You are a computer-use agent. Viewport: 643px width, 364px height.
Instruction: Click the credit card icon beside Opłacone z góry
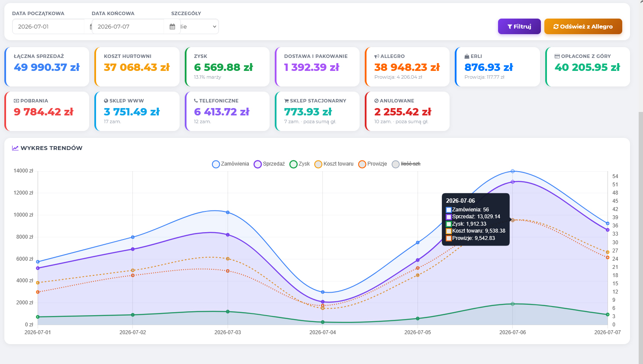(x=557, y=56)
